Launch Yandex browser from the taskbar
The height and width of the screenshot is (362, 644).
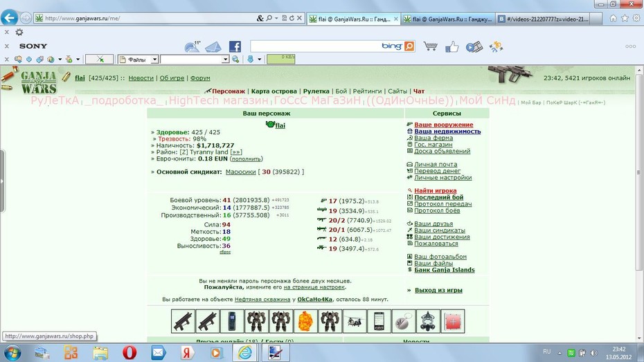coord(187,352)
